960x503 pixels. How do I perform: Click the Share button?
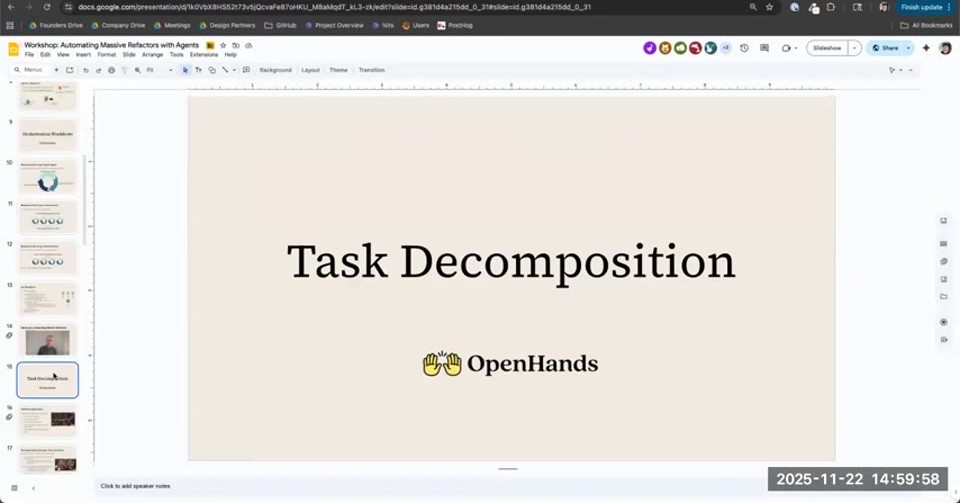pos(885,48)
